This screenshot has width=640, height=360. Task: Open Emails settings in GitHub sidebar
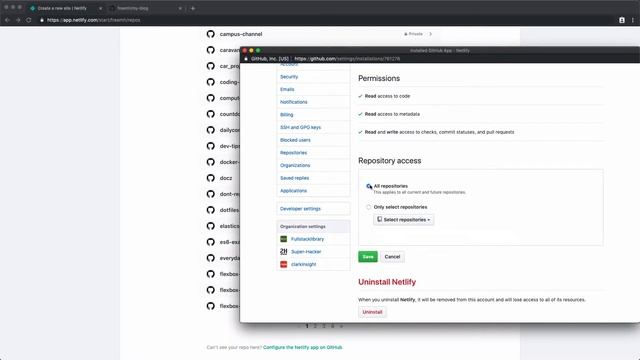(x=287, y=89)
